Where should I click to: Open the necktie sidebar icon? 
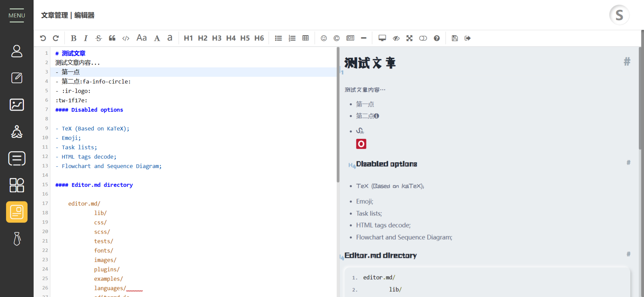click(x=17, y=239)
